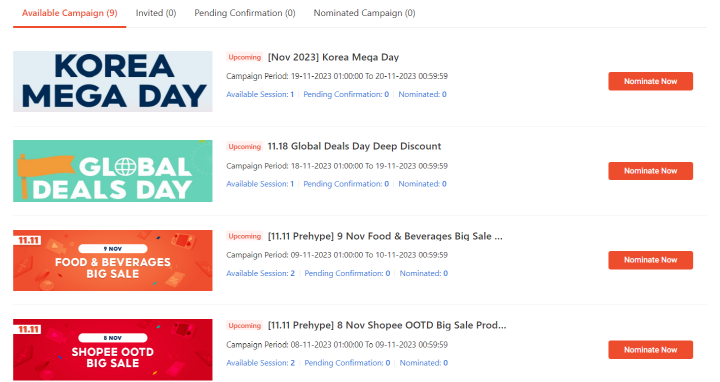Click Pending Confirmation: 0 under Korea Mega Day
The height and width of the screenshot is (382, 720).
click(346, 94)
